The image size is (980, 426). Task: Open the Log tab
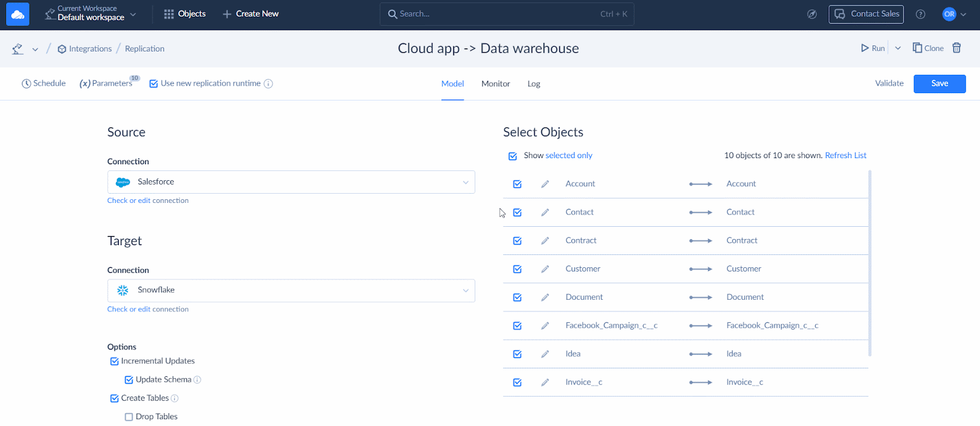(x=533, y=84)
